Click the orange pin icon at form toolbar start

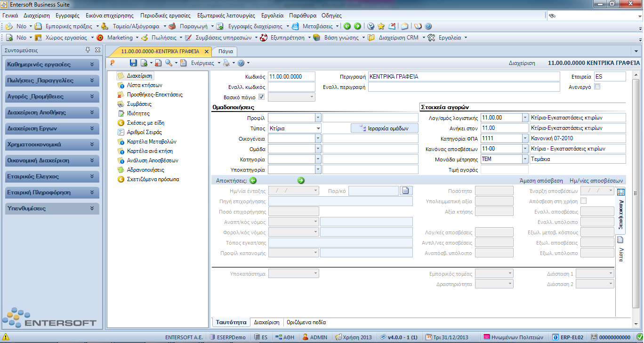(113, 63)
